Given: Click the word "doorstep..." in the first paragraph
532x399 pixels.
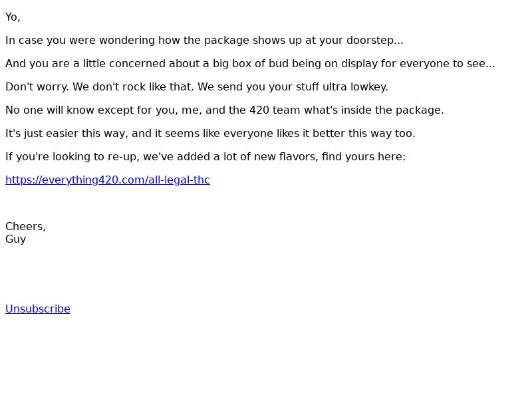Looking at the screenshot, I should point(374,41).
